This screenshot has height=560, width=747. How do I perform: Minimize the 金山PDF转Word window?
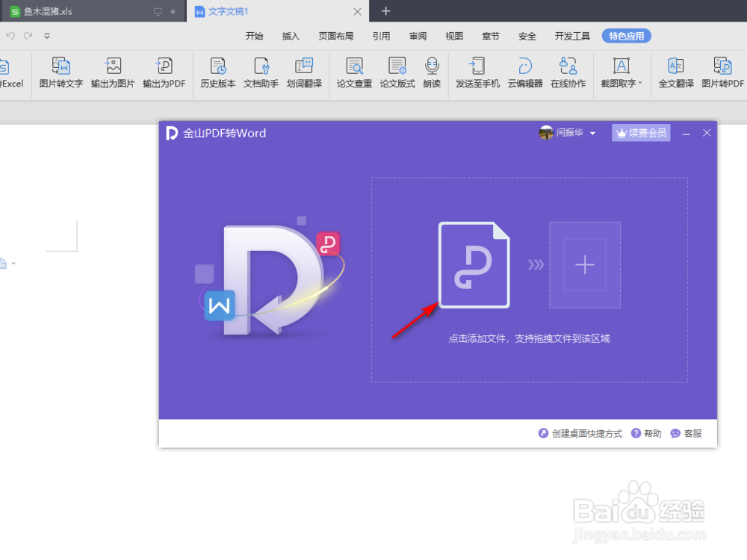click(686, 134)
